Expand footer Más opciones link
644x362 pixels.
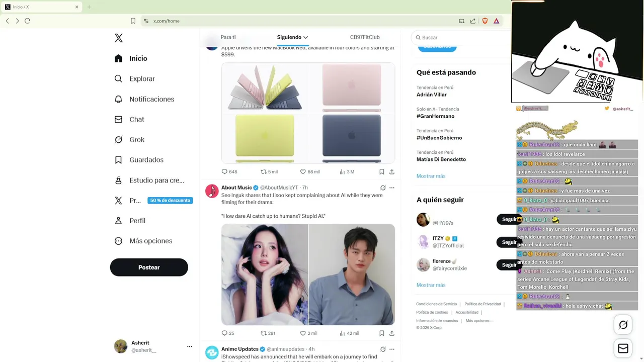coord(479,321)
